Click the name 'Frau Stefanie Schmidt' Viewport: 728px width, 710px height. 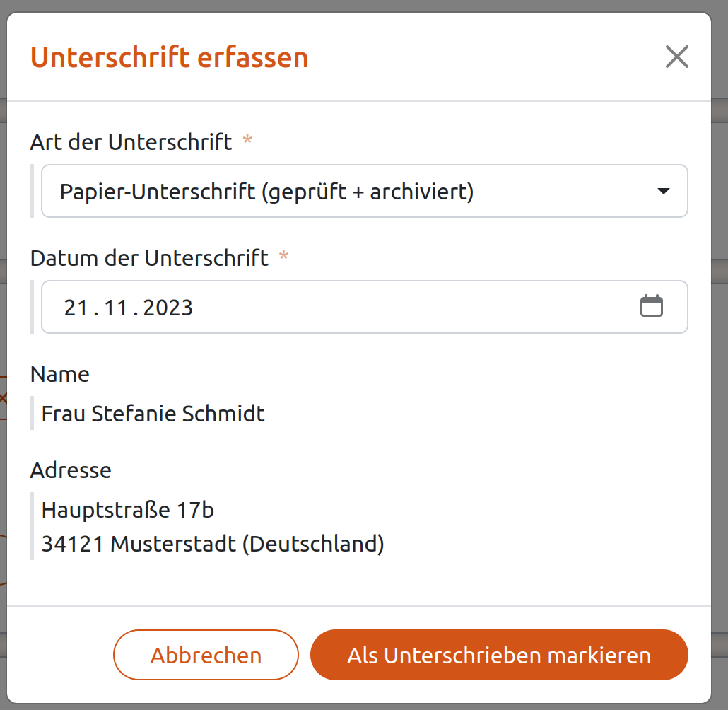click(152, 414)
